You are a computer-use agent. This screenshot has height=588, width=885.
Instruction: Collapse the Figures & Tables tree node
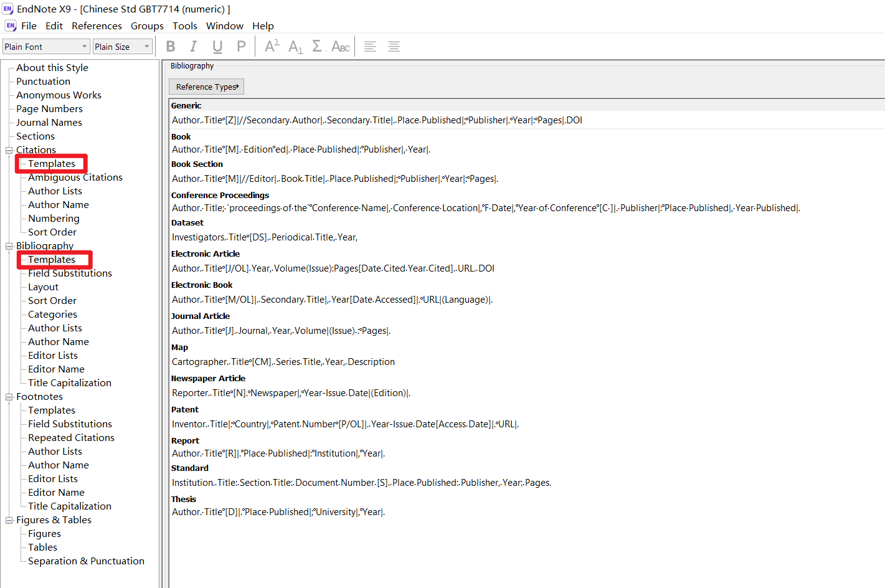[x=9, y=520]
